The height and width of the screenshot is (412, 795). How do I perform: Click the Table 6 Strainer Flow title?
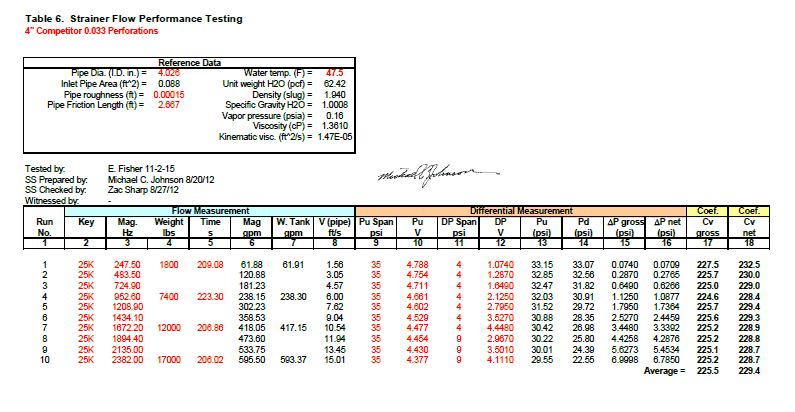pos(134,19)
